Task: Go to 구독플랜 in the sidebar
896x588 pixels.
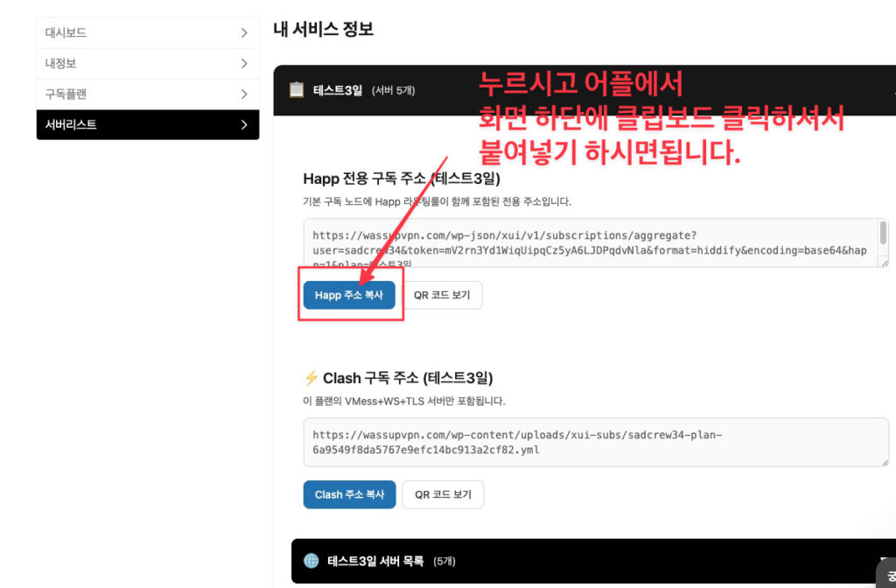Action: click(x=148, y=94)
